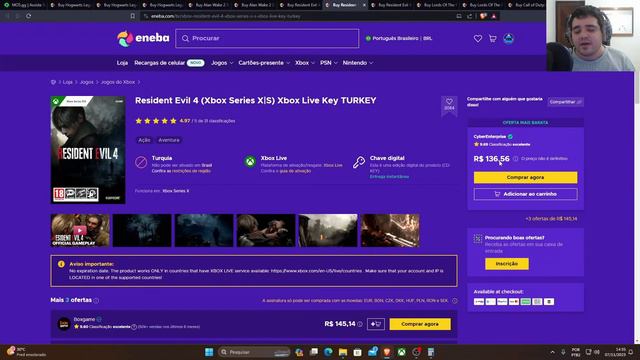
Task: Click the Eneba logo
Action: pos(143,38)
